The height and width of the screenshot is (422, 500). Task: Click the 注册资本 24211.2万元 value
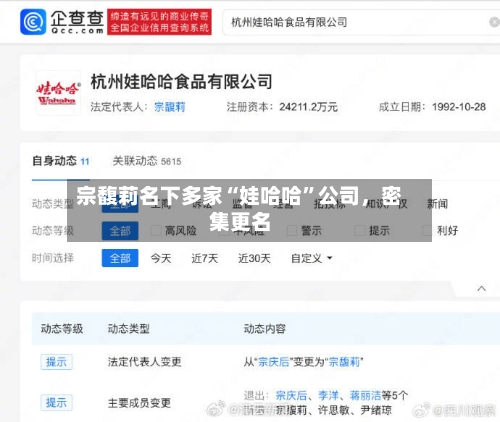click(x=308, y=107)
